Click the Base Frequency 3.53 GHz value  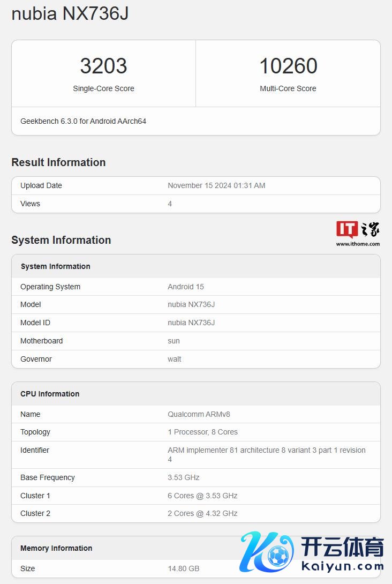(x=183, y=477)
